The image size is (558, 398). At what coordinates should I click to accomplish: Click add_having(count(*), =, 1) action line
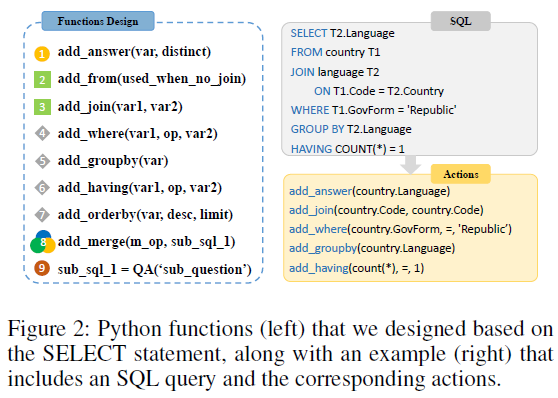tap(357, 268)
